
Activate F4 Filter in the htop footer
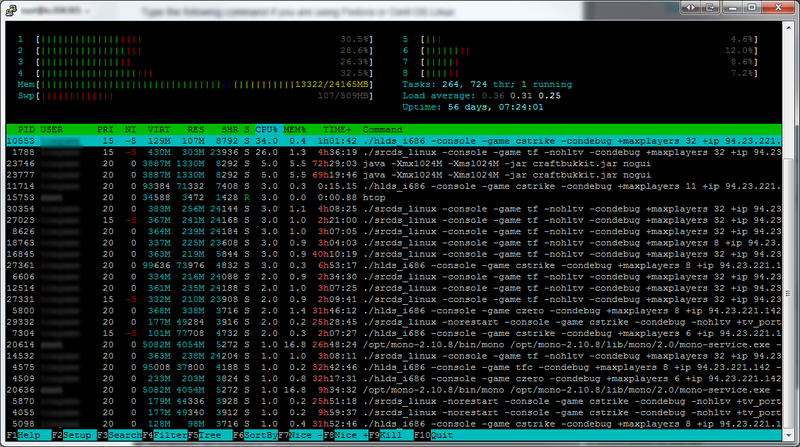(x=165, y=435)
